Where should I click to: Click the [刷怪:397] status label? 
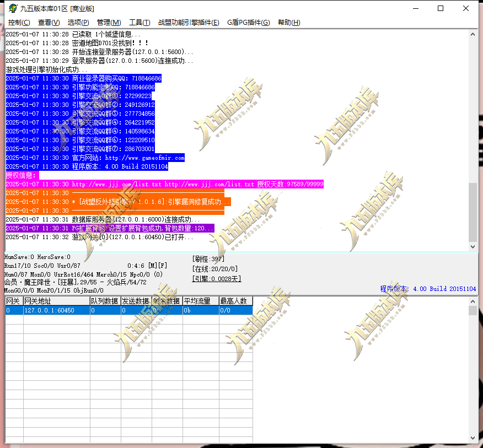coord(208,259)
